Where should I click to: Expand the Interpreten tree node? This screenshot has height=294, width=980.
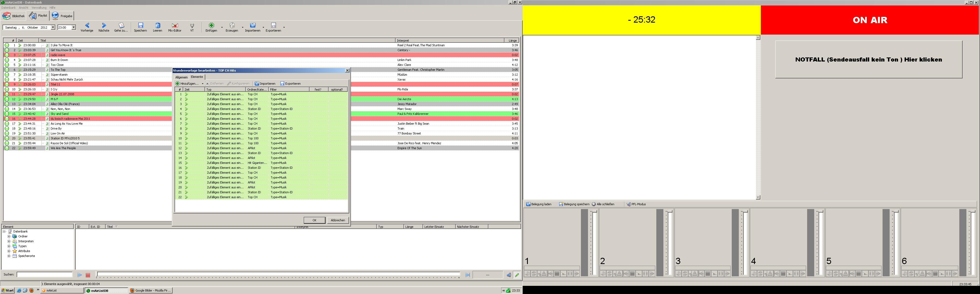[9, 241]
